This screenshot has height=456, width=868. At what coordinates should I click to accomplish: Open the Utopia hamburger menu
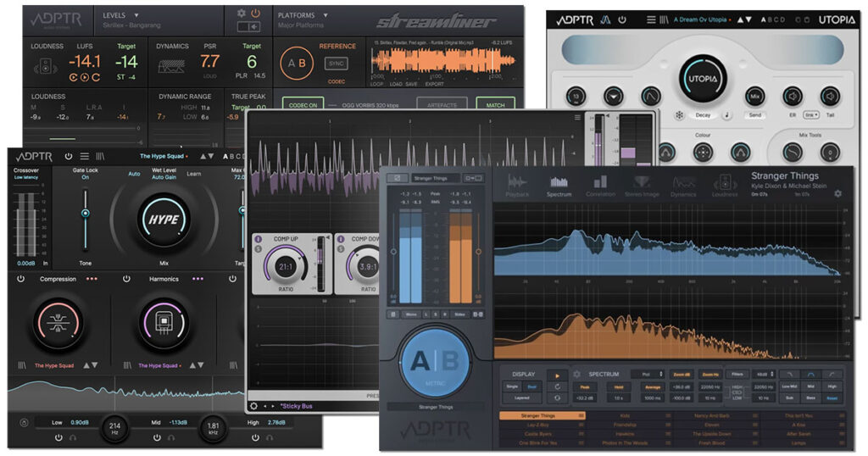pos(651,20)
